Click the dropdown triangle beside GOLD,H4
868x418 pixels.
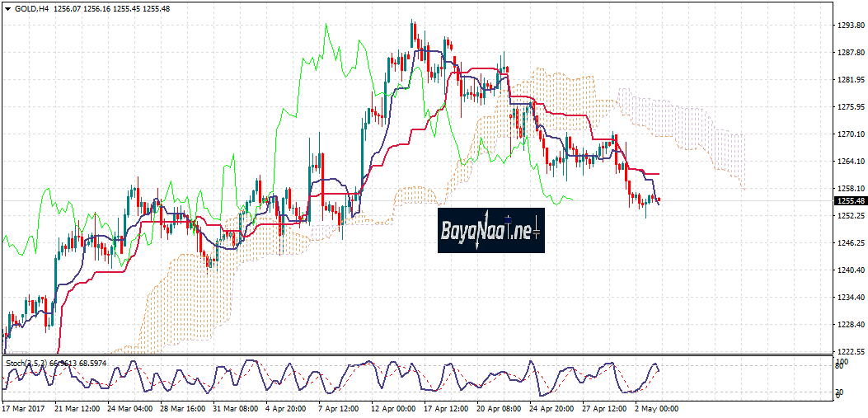click(7, 7)
